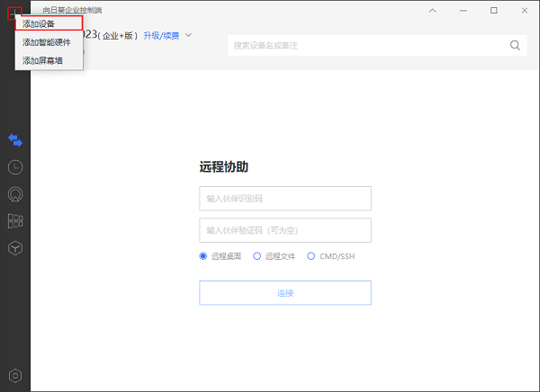Select 添加智能硬件 menu entry

(x=49, y=42)
